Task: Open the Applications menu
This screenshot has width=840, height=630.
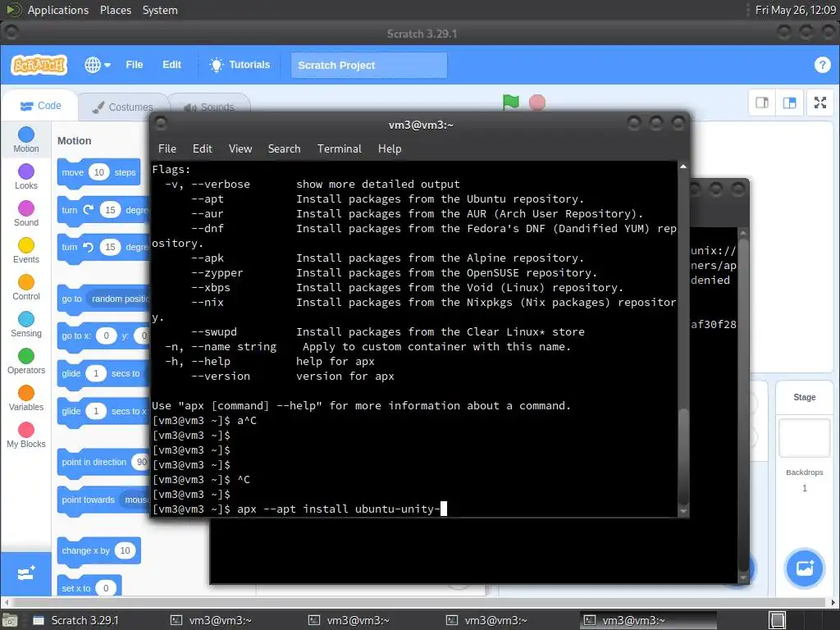Action: click(58, 10)
